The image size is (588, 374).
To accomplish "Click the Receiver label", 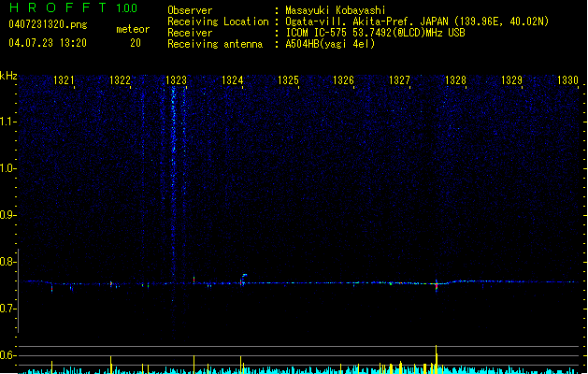I will pos(190,33).
